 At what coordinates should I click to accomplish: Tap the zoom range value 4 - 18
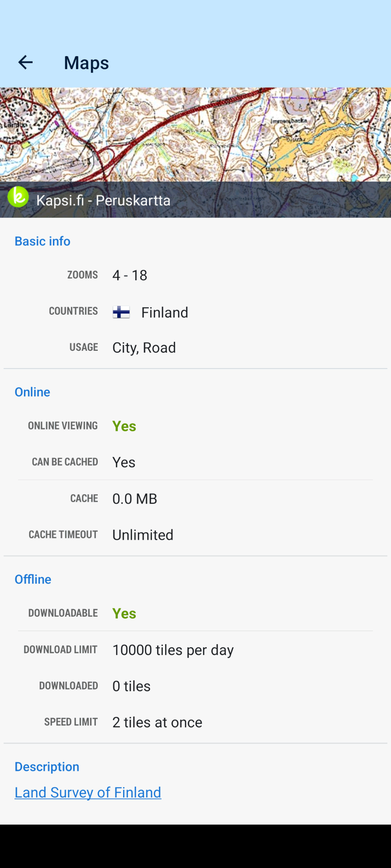click(130, 275)
